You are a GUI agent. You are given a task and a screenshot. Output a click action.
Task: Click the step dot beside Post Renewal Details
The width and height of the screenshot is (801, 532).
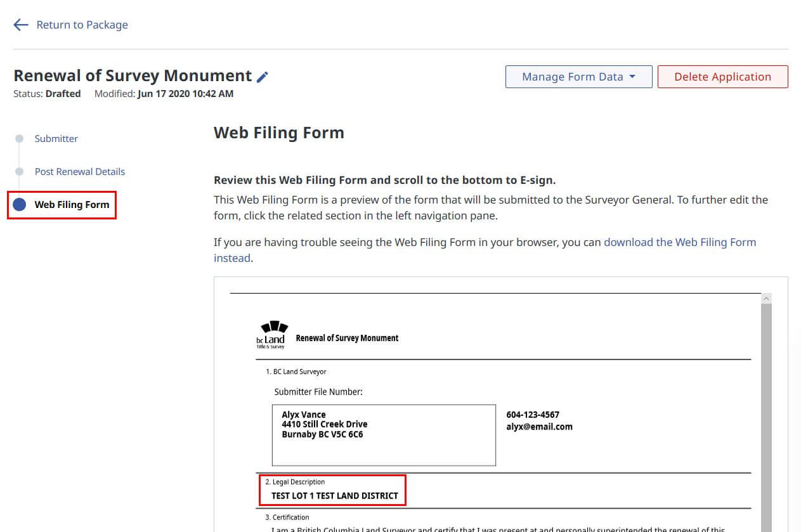click(20, 171)
